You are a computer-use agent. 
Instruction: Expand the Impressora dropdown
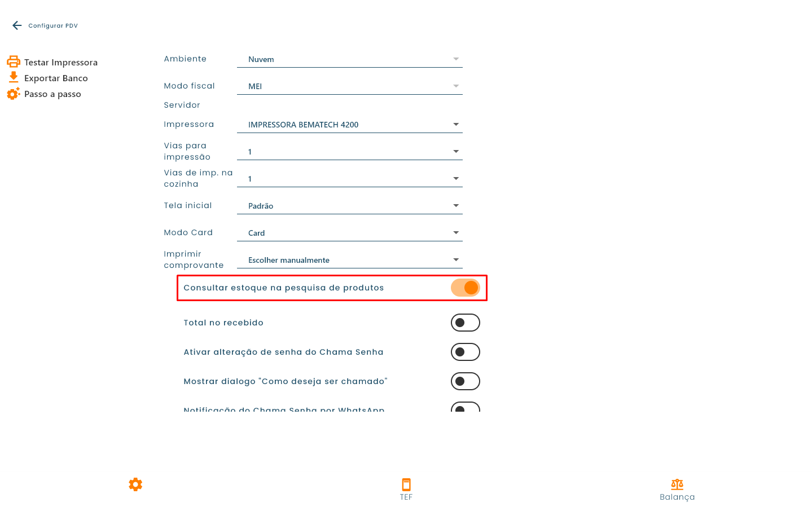[x=350, y=125]
